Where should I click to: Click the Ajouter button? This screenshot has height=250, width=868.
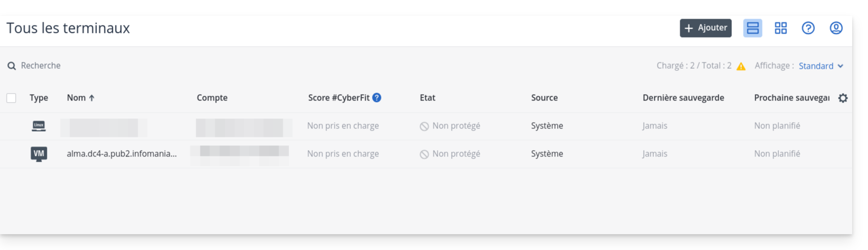705,28
